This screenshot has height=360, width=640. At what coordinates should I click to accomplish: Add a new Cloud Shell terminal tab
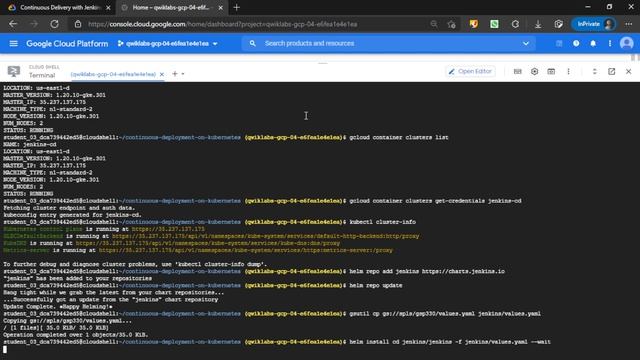point(175,74)
